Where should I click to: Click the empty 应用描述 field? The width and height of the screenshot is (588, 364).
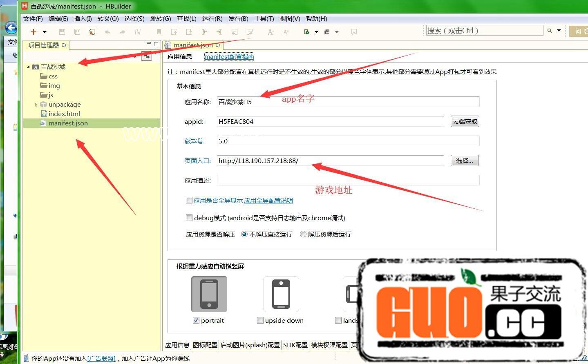click(348, 180)
